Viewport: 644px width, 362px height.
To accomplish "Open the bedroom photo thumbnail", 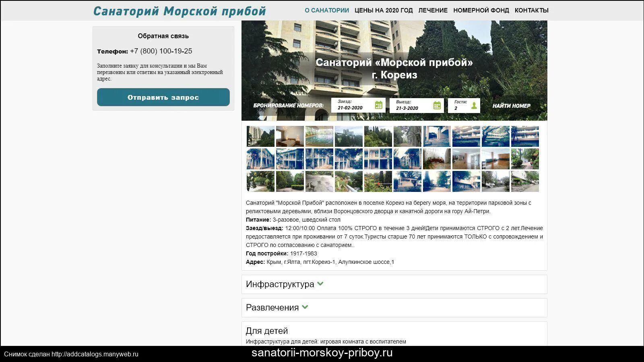I will 290,136.
